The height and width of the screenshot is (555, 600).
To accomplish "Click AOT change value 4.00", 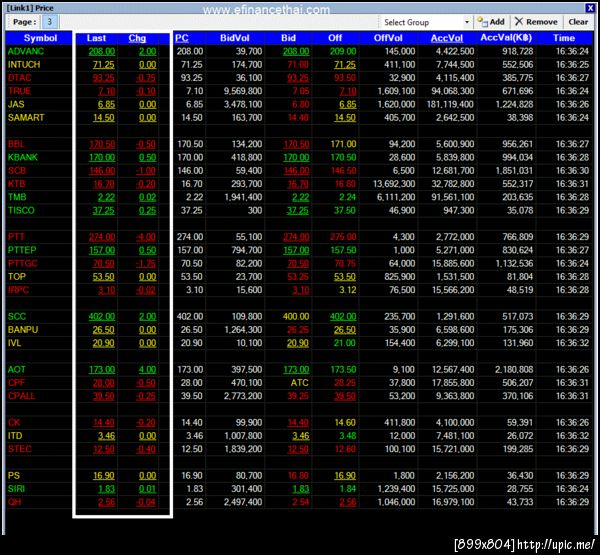I will tap(147, 370).
